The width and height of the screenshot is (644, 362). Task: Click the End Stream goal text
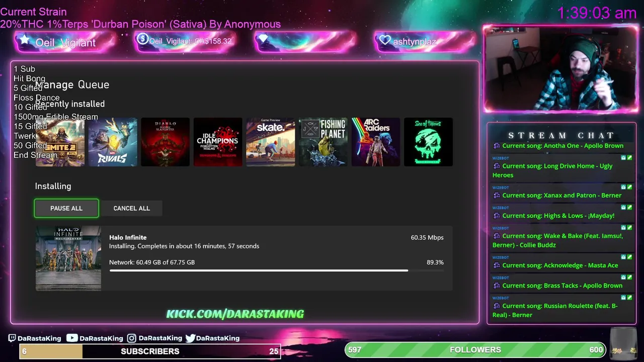(35, 155)
